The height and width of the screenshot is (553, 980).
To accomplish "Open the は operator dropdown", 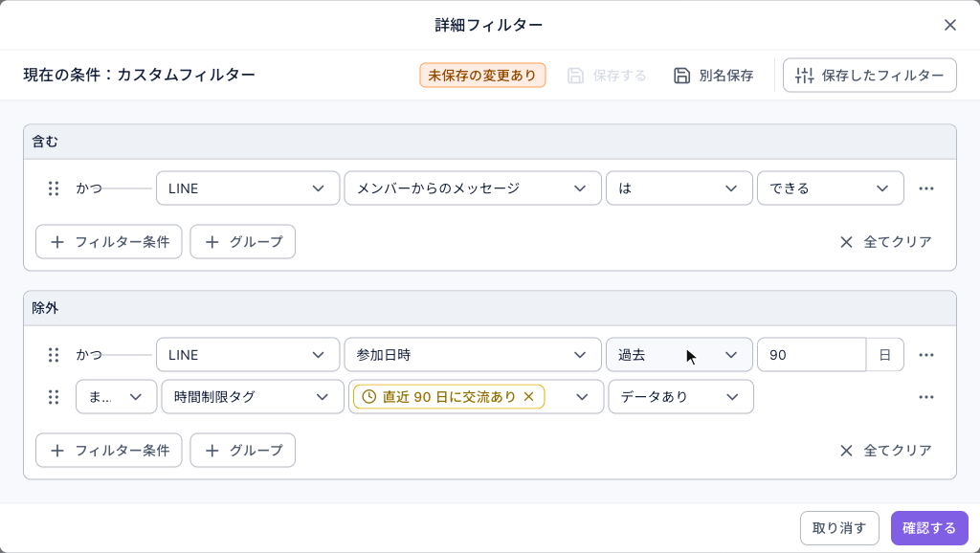I will [679, 188].
